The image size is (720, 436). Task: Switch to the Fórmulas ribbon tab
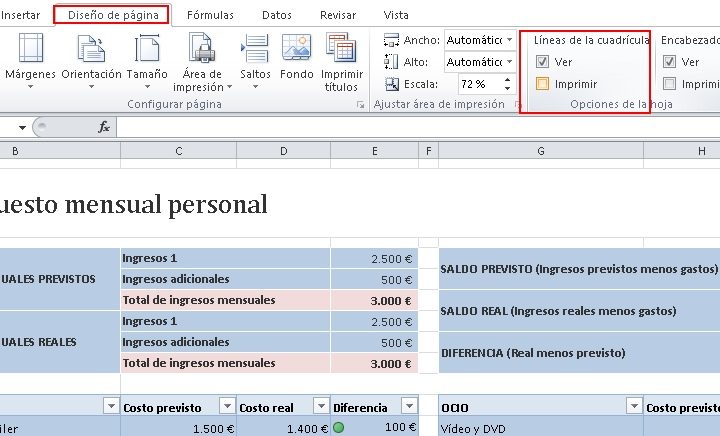pos(210,15)
